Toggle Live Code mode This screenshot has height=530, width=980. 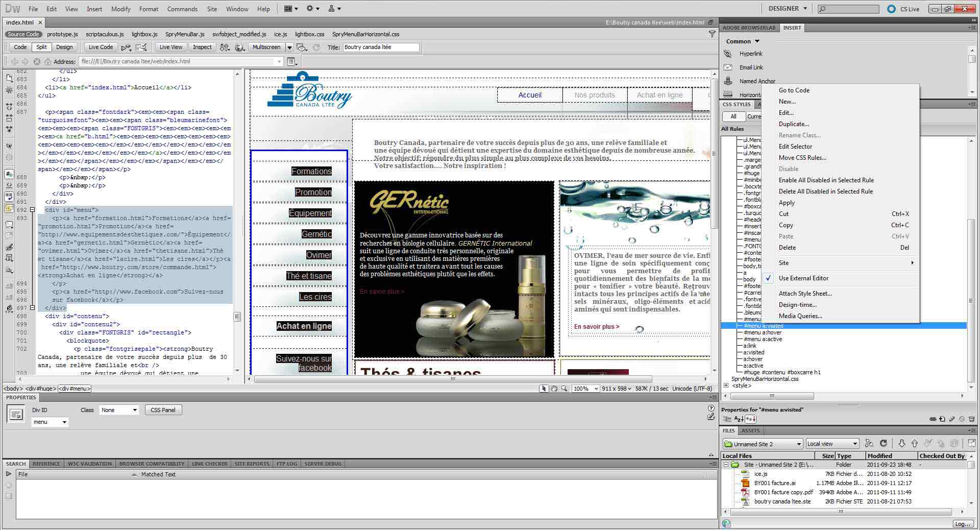coord(101,47)
